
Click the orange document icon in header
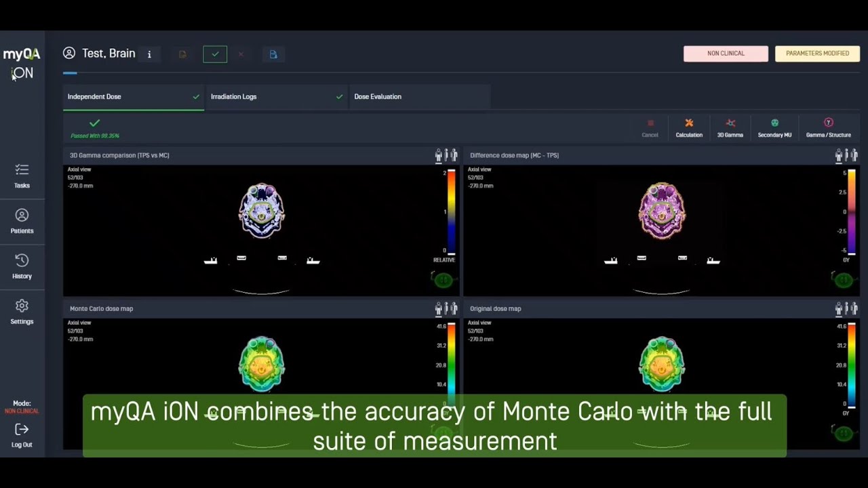(182, 54)
